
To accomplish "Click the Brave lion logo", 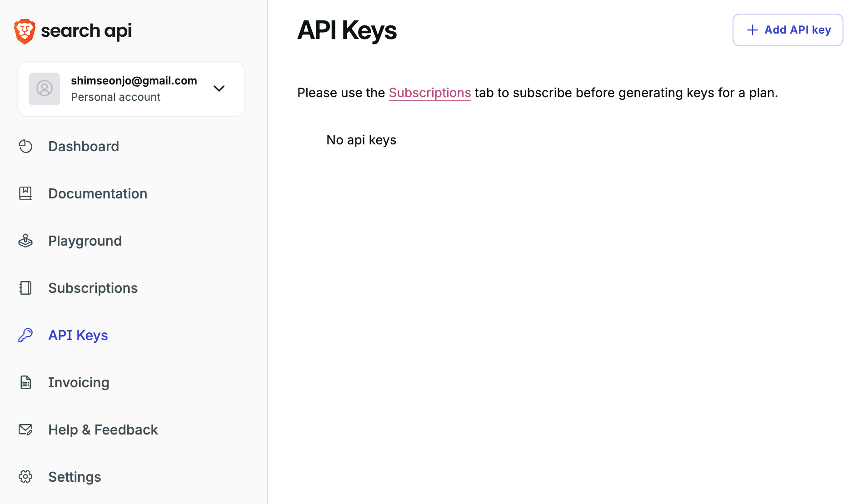I will (x=25, y=31).
